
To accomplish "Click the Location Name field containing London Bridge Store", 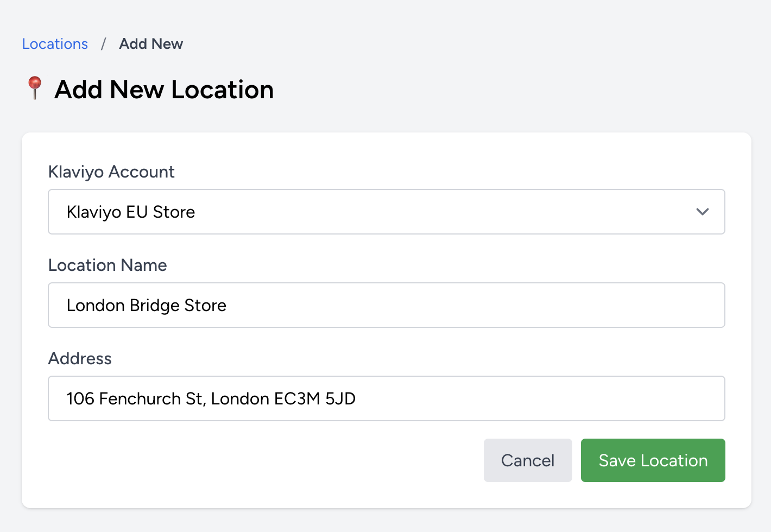I will (386, 305).
